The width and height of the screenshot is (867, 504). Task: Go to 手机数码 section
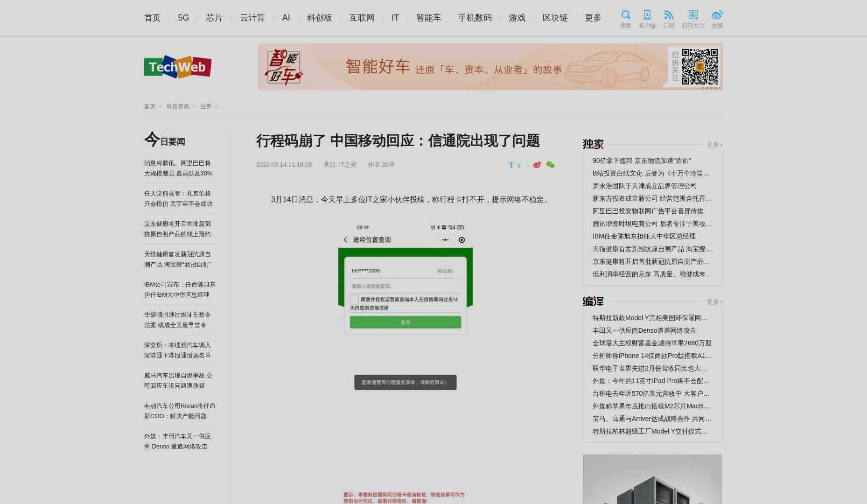click(x=475, y=18)
